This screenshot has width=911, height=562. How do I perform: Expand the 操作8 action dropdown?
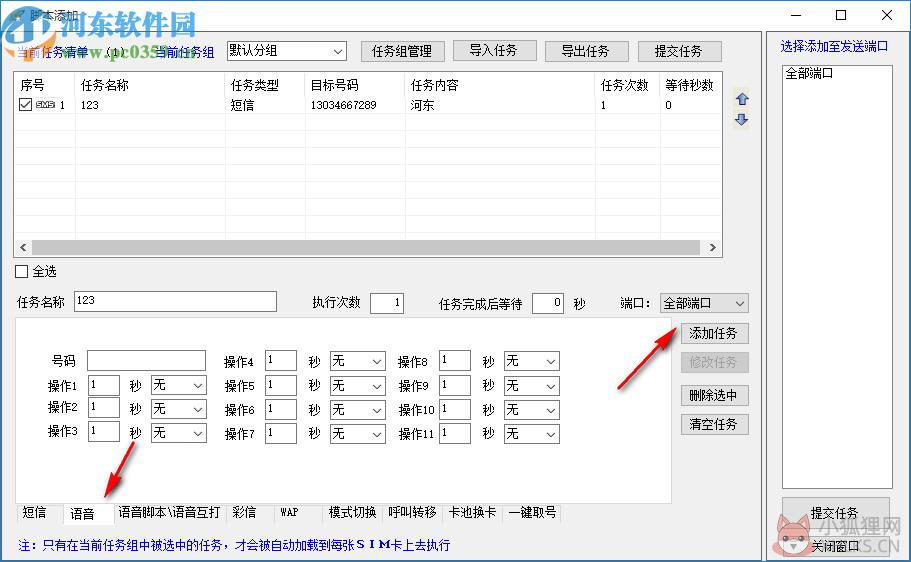click(x=532, y=361)
